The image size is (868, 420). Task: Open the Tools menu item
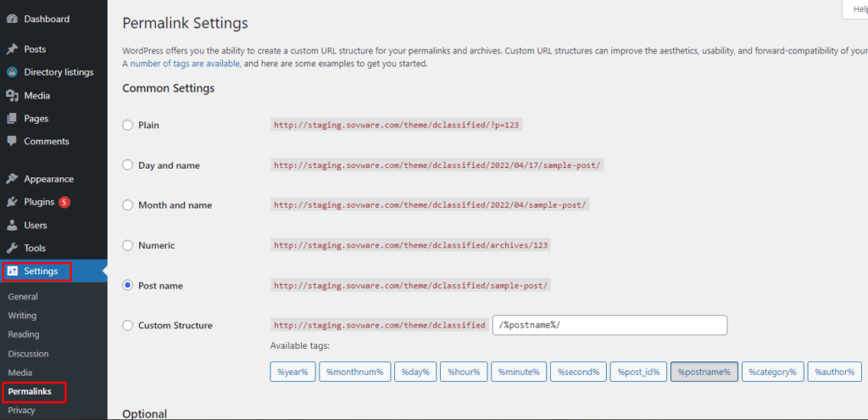click(35, 248)
